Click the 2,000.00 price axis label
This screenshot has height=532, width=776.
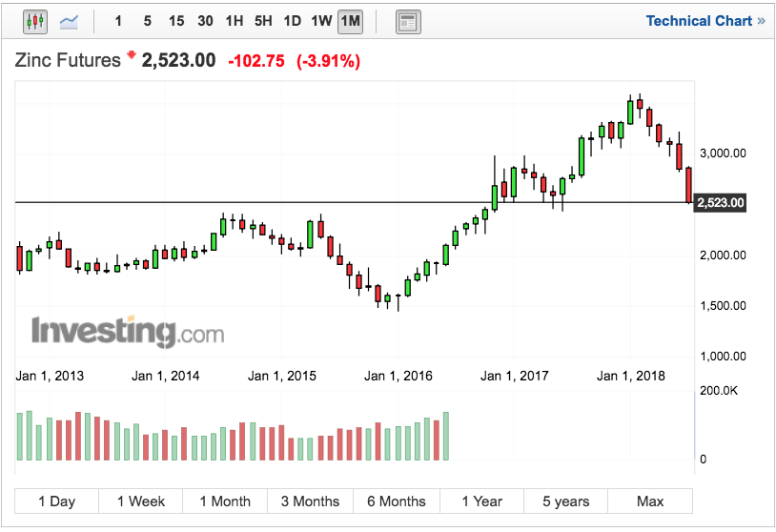(723, 255)
